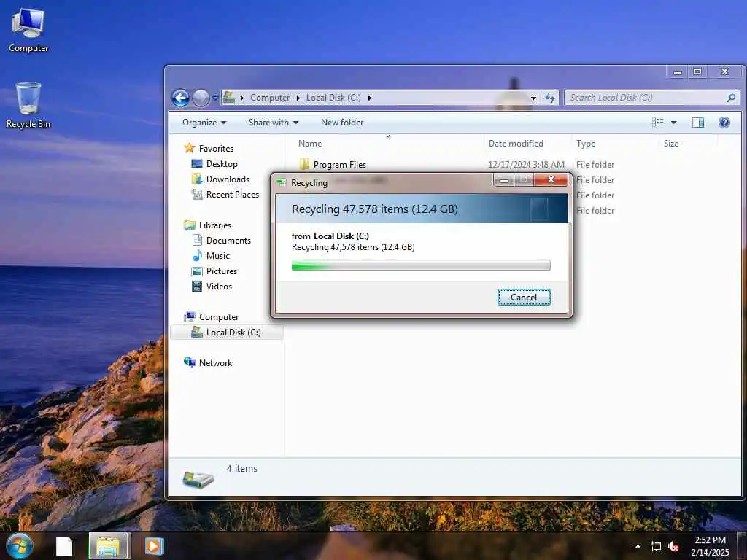Open the Videos library

pyautogui.click(x=219, y=286)
